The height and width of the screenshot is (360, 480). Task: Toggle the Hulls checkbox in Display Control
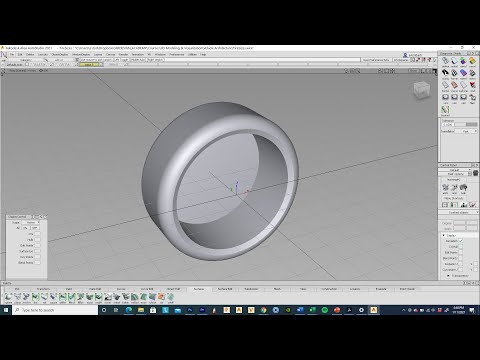click(x=37, y=240)
